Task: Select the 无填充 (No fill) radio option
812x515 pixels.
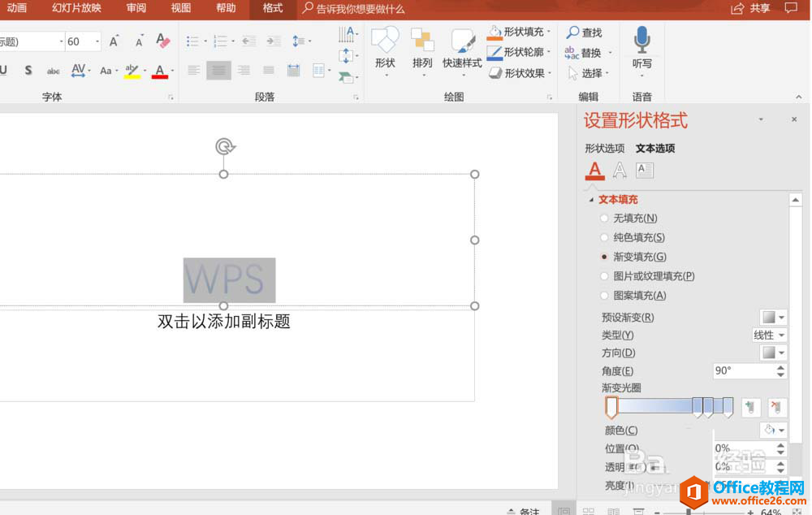Action: (604, 219)
